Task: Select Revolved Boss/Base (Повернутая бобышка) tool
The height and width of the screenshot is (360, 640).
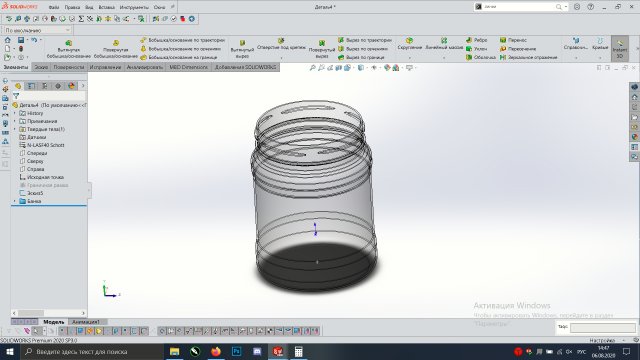Action: (x=116, y=49)
